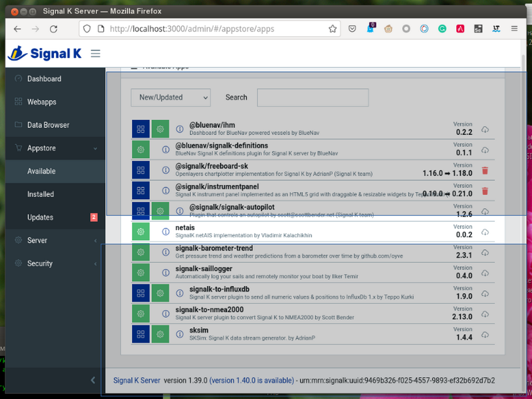The width and height of the screenshot is (532, 399).
Task: Click the Signal K Server footer link
Action: pos(137,380)
